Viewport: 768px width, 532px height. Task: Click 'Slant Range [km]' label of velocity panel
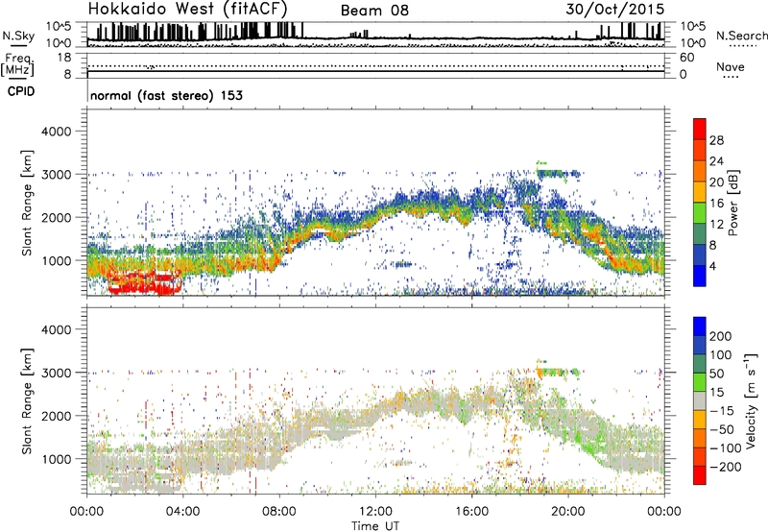point(27,400)
